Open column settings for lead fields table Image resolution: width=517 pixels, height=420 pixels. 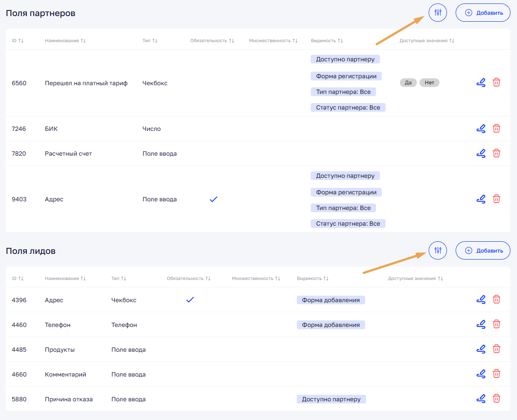[438, 250]
